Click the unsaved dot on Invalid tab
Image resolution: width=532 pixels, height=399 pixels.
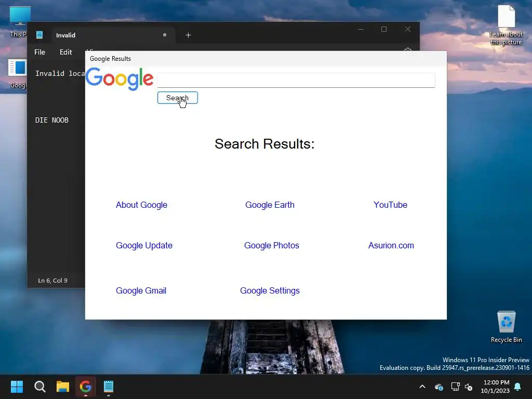[x=165, y=35]
